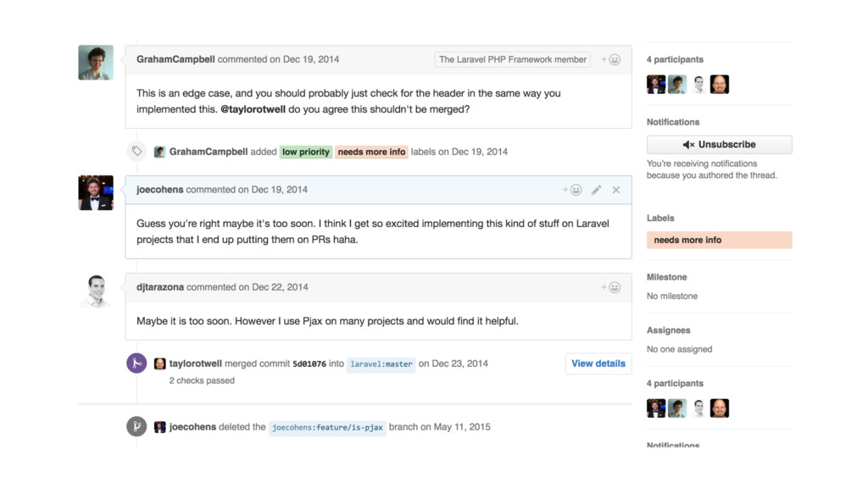Open joecohens' large profile avatar
868x488 pixels.
click(96, 193)
